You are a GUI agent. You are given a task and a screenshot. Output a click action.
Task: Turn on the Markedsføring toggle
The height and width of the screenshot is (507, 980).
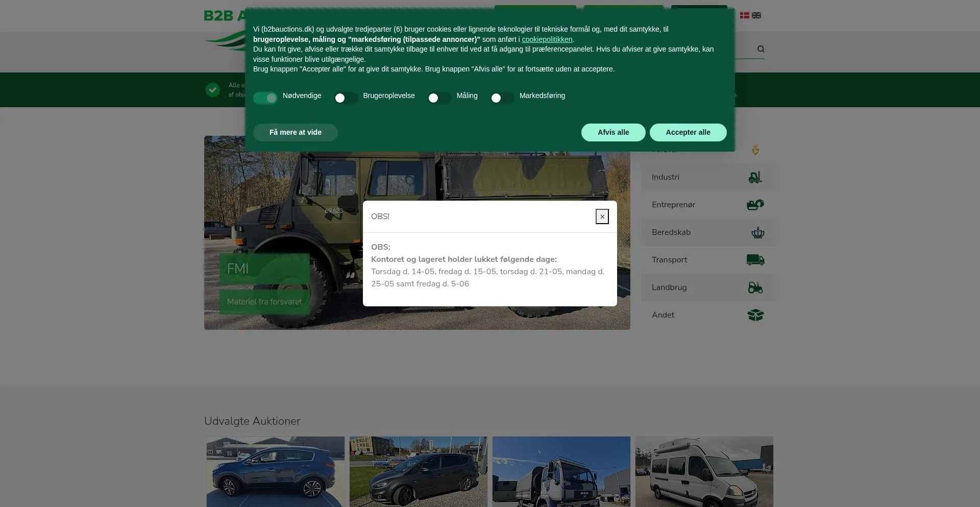(502, 98)
